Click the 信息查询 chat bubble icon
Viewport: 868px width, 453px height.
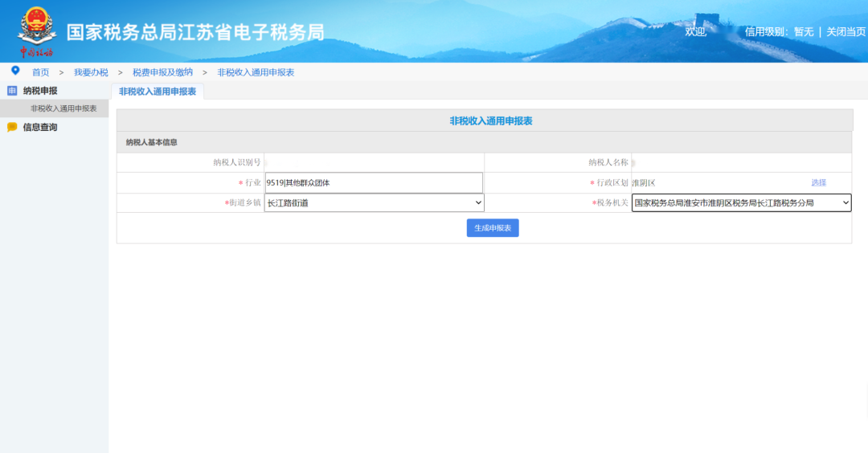click(x=11, y=127)
